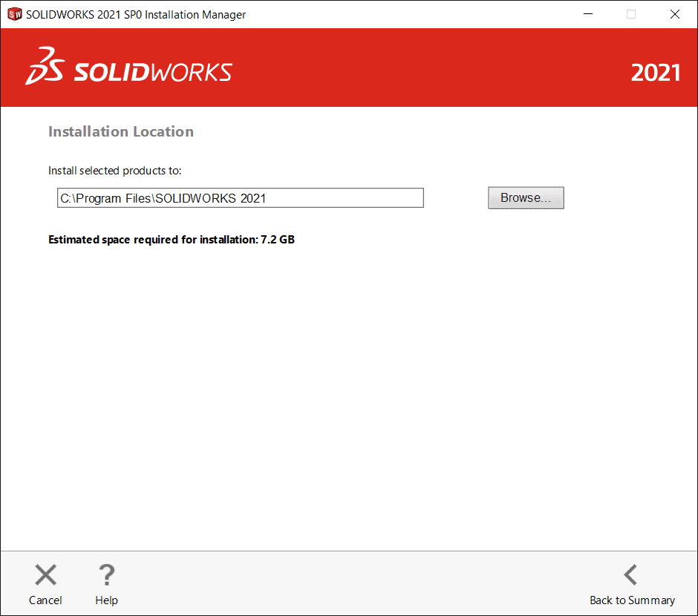
Task: Click the Help question mark icon
Action: (107, 575)
